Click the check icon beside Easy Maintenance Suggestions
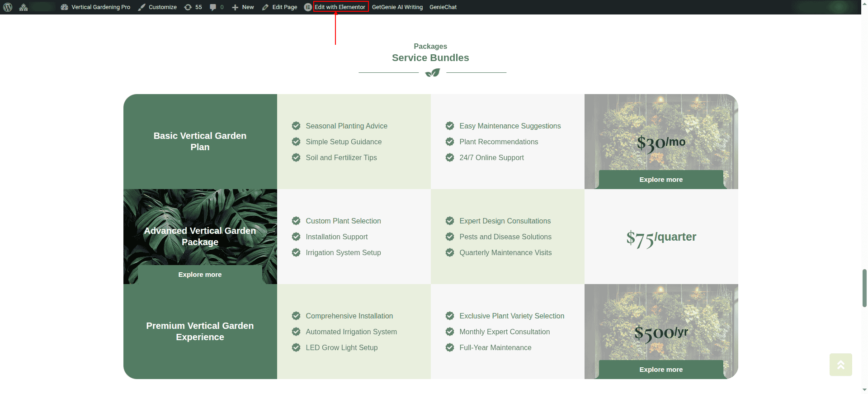The height and width of the screenshot is (394, 868). (450, 126)
